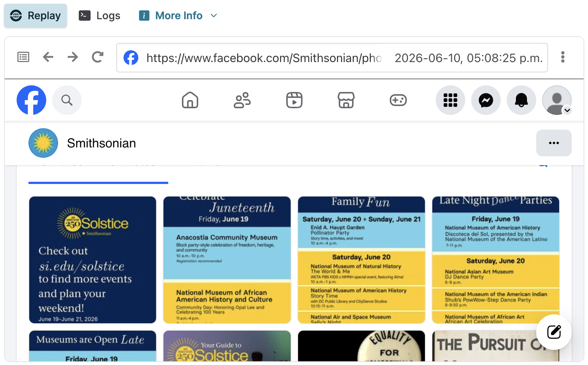The image size is (588, 365).
Task: Open the Gaming icon
Action: [398, 100]
